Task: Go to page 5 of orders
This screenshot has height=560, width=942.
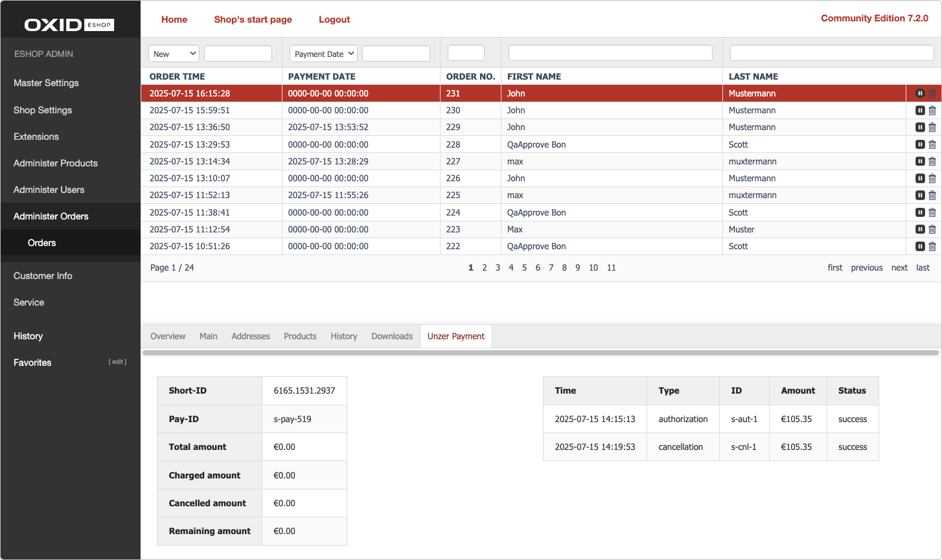Action: click(x=524, y=267)
